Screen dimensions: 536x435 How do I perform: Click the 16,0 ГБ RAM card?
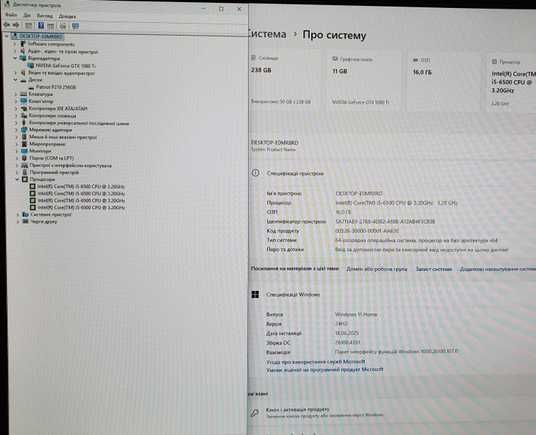[x=444, y=82]
